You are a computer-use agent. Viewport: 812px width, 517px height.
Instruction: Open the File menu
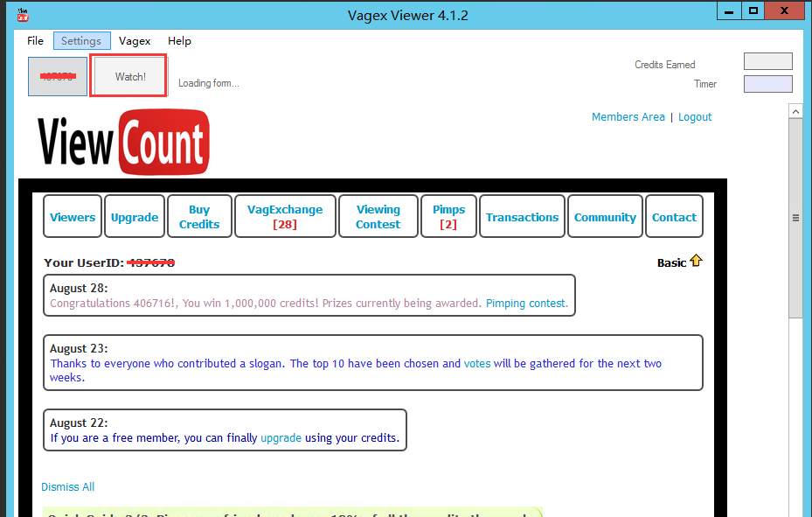pos(35,40)
